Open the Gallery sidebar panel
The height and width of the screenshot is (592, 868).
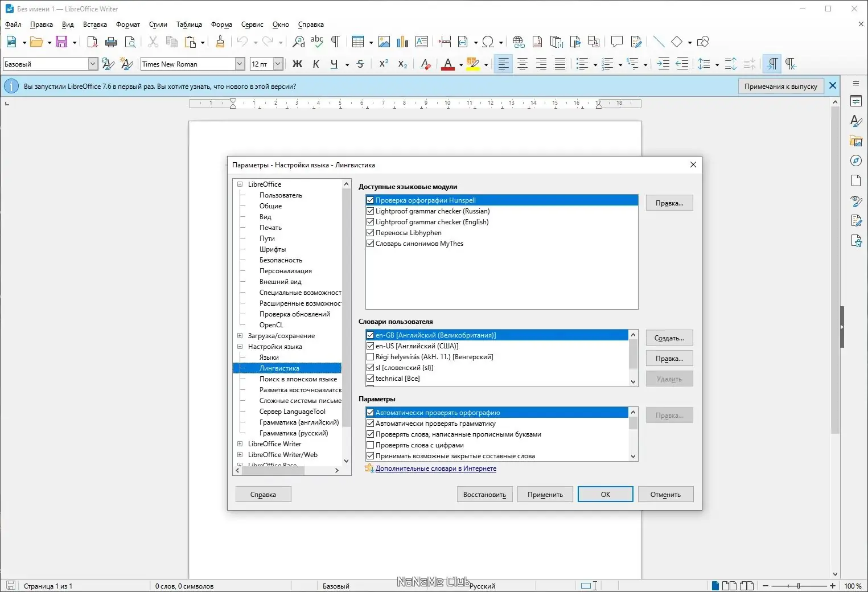(x=856, y=141)
